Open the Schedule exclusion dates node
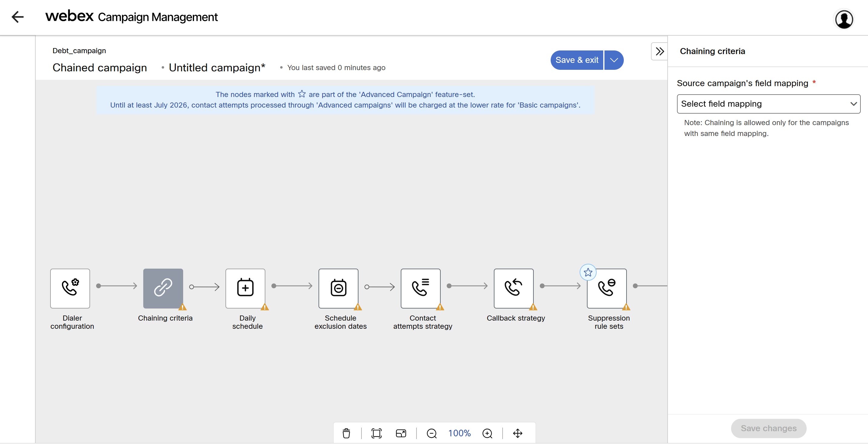868x446 pixels. (x=338, y=288)
